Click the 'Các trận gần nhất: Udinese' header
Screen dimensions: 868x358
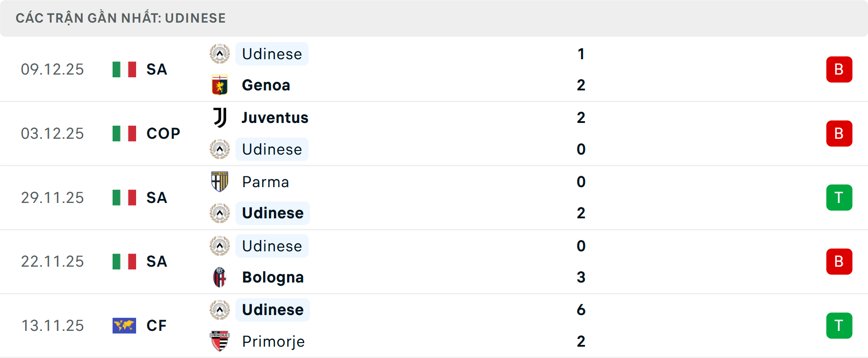coord(121,18)
